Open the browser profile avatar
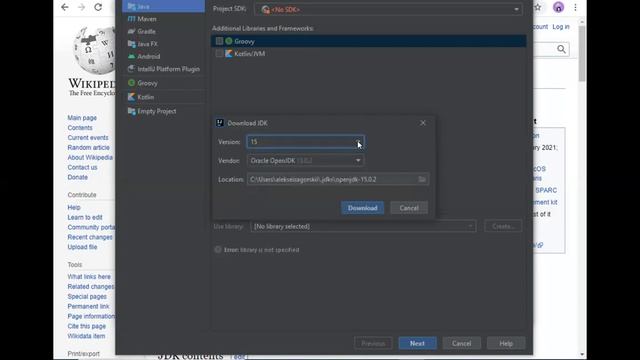Image resolution: width=640 pixels, height=360 pixels. click(x=558, y=7)
